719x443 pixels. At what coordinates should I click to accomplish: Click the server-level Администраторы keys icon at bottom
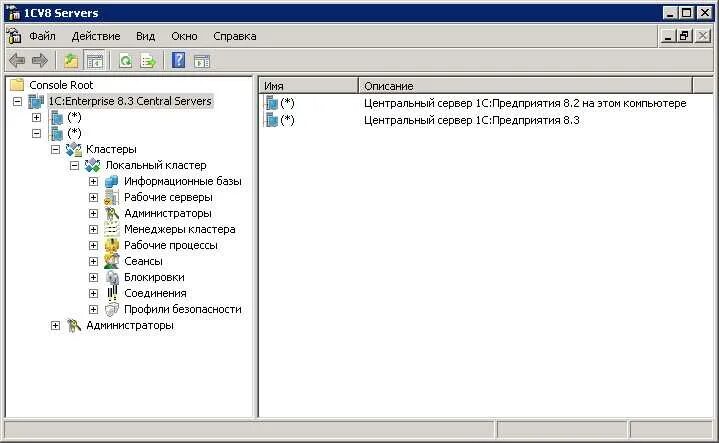(73, 325)
